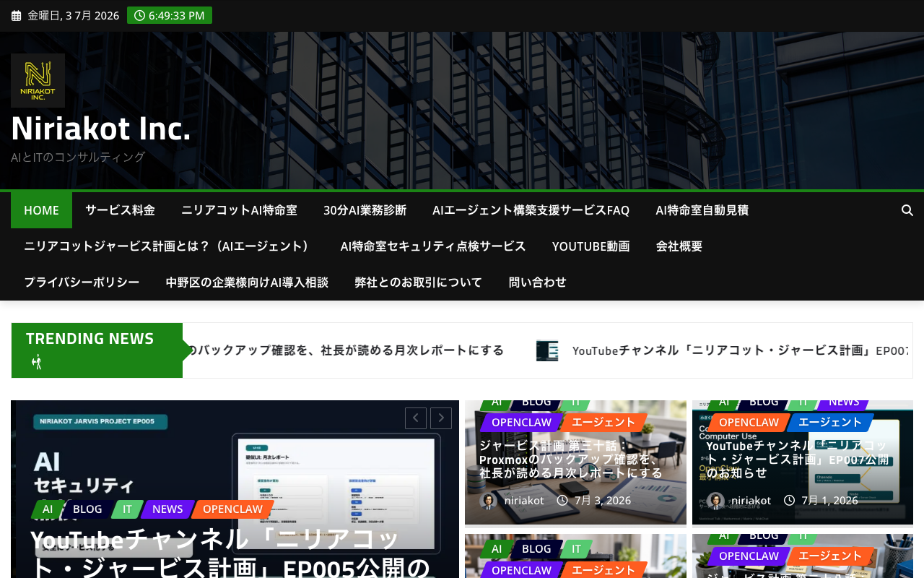
Task: Click NEWS tag on featured EP005 post
Action: click(167, 509)
